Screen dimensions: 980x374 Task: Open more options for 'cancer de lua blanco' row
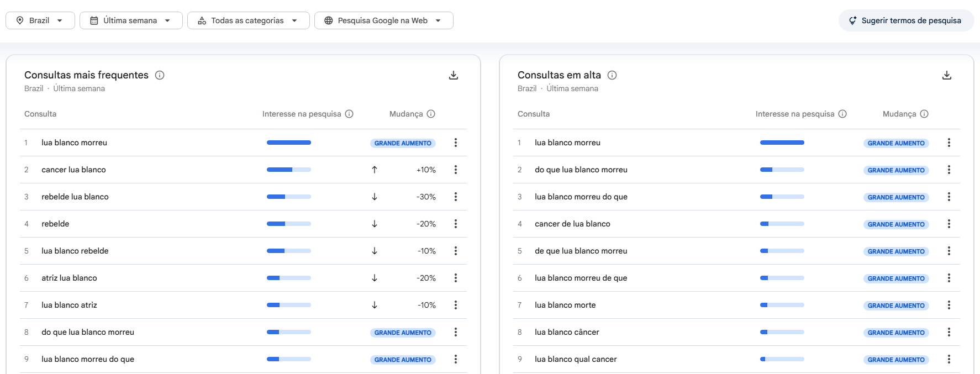(x=949, y=224)
